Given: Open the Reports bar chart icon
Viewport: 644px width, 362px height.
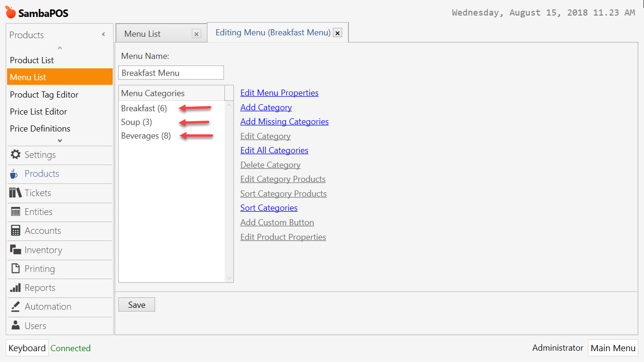Looking at the screenshot, I should tap(40, 288).
